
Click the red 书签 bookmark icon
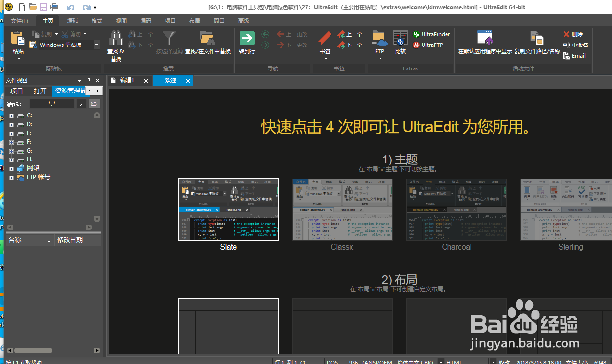[325, 38]
